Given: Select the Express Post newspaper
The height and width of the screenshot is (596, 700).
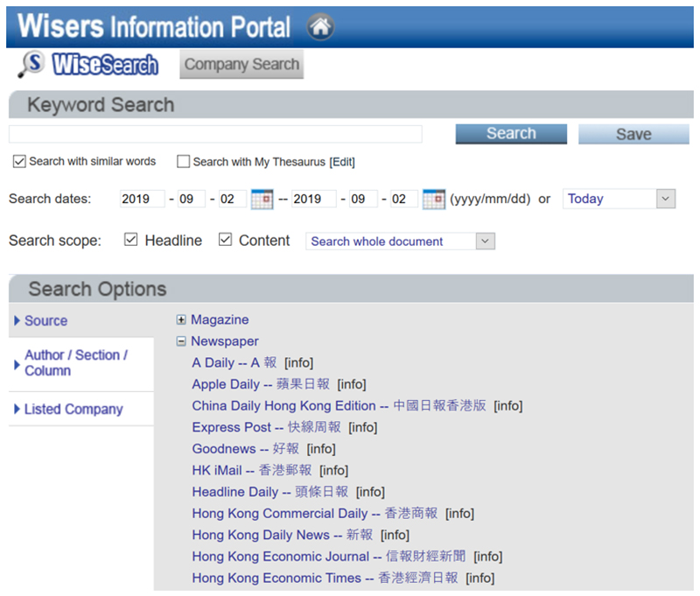Looking at the screenshot, I should 267,427.
